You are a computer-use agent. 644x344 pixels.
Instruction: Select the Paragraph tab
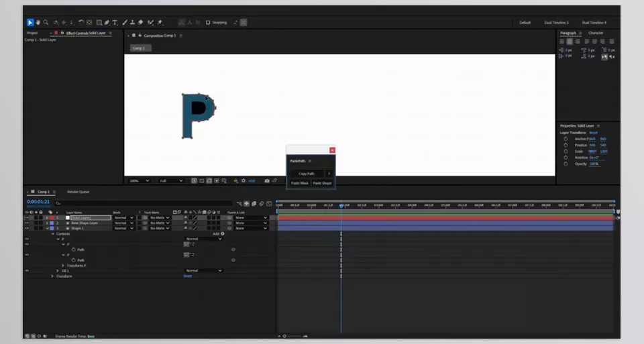pos(568,33)
